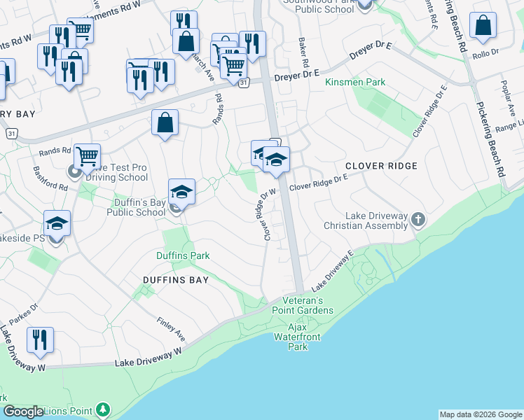The image size is (524, 420).
Task: Open the Google logo link
Action: [x=23, y=412]
